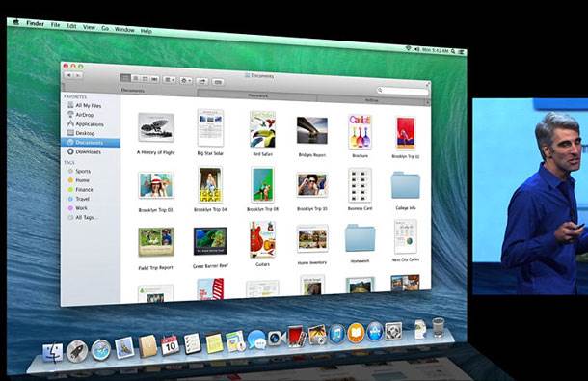Open Calendar from the Dock
Screen dimensions: 588x381
[170, 345]
